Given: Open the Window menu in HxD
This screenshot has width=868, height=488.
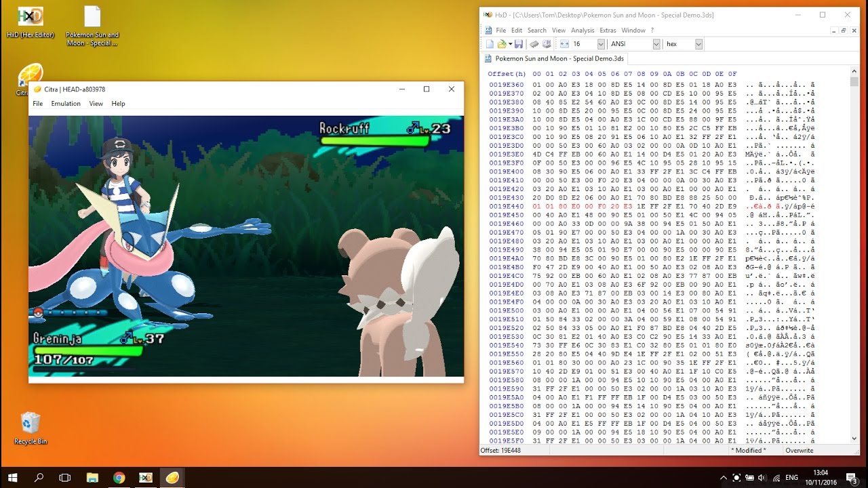Looking at the screenshot, I should pos(633,30).
